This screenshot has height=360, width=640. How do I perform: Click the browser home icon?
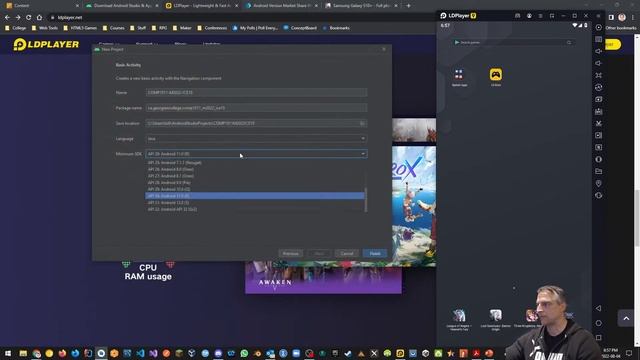coord(39,18)
